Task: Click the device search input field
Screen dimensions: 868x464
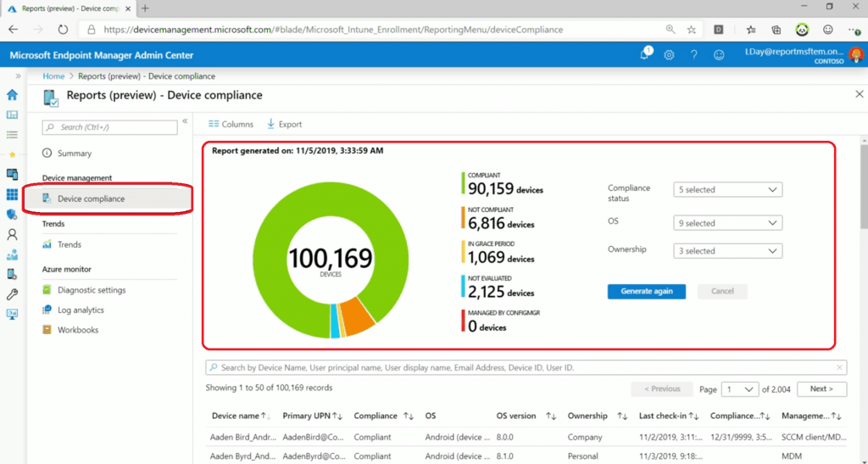Action: [x=526, y=368]
